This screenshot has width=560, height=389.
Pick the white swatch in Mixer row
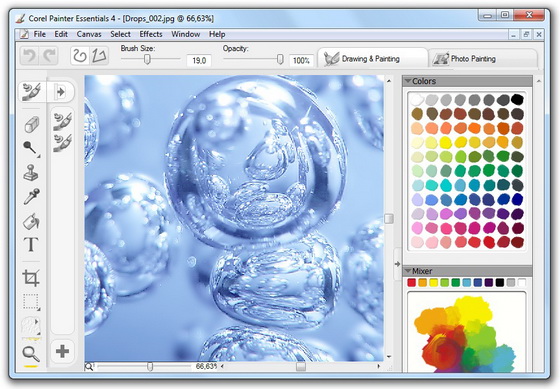point(522,283)
